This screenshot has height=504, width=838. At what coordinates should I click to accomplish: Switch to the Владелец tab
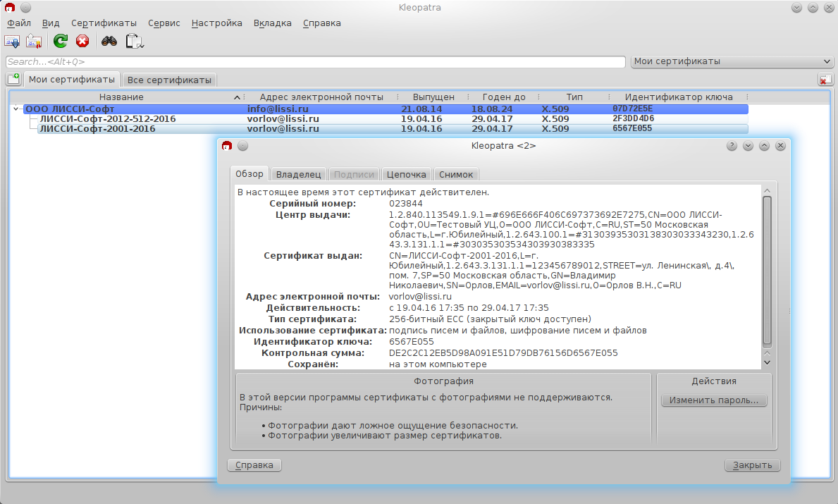(x=298, y=174)
